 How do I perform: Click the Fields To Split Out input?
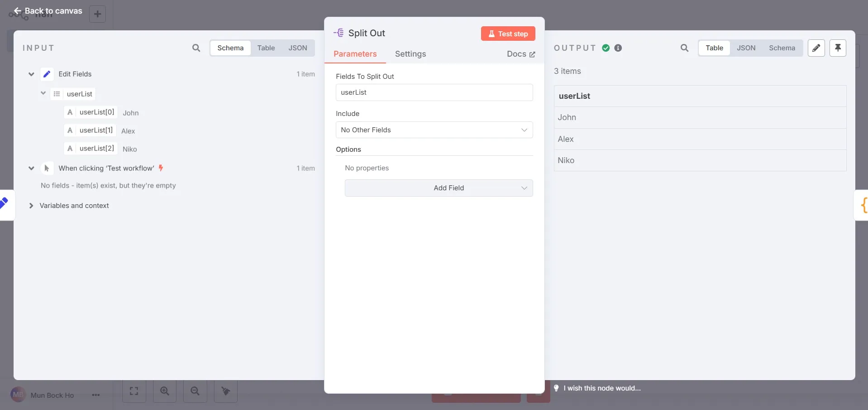pos(434,92)
